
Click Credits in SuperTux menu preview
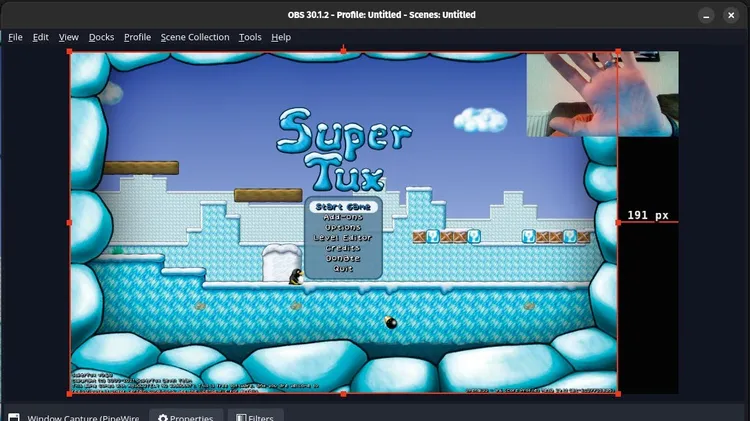point(343,248)
